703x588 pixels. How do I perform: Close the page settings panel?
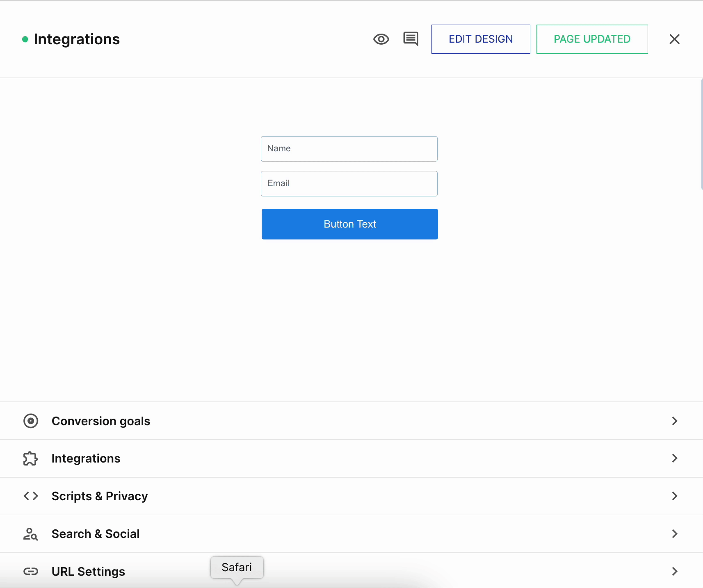click(674, 39)
